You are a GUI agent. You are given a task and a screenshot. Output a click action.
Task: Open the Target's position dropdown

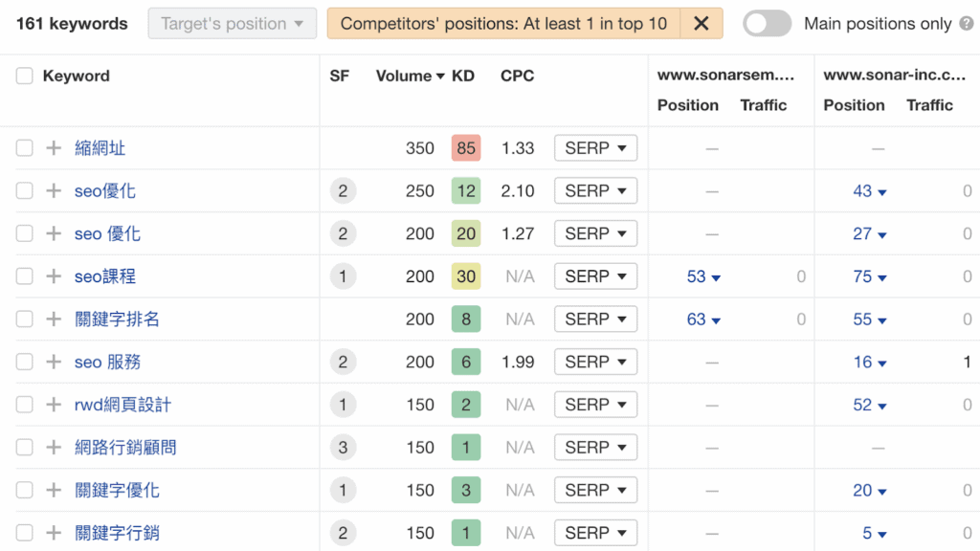232,24
